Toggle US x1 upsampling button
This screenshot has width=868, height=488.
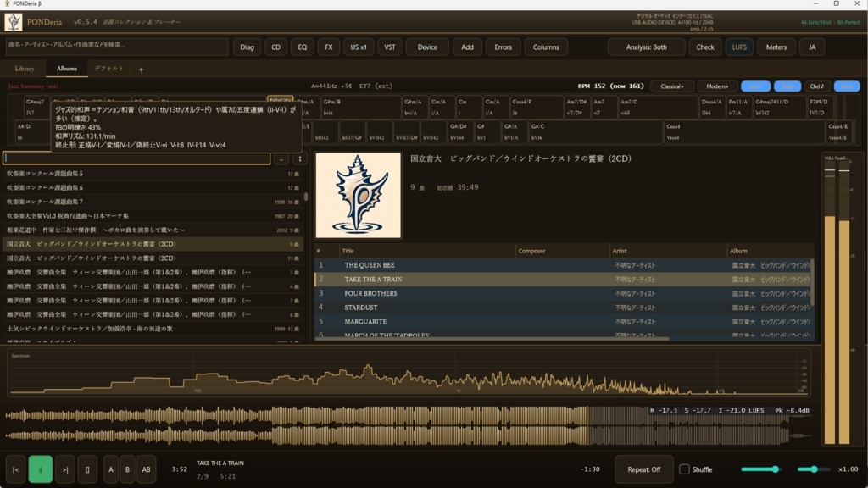tap(359, 47)
